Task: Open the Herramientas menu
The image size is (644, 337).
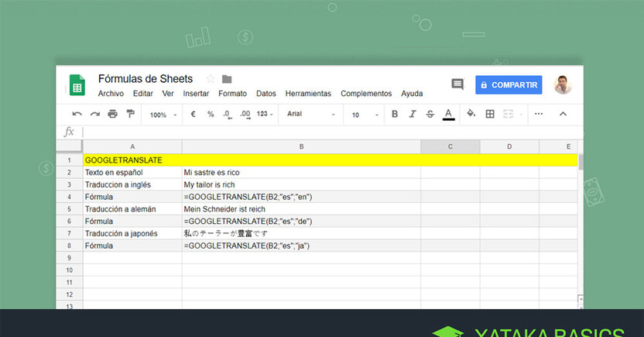Action: 308,94
